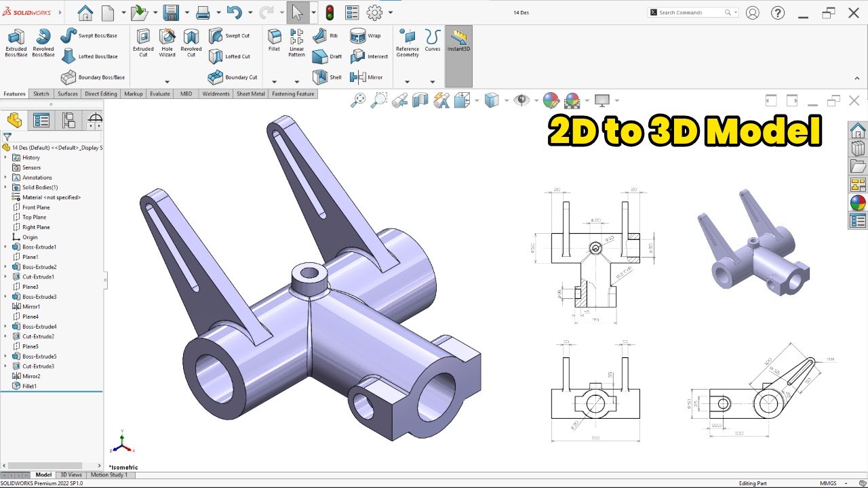The width and height of the screenshot is (868, 488).
Task: Open the Display Style dropdown arrow
Action: (x=507, y=100)
